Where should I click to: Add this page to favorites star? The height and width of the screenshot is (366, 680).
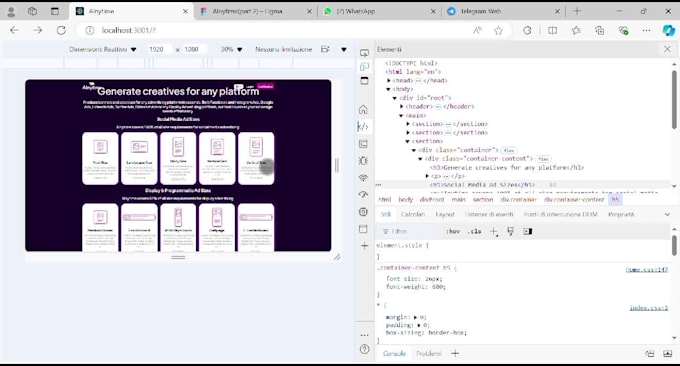click(x=499, y=30)
